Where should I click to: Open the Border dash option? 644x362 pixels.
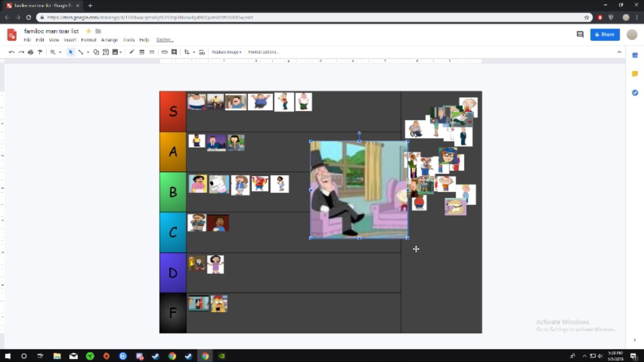tap(152, 52)
